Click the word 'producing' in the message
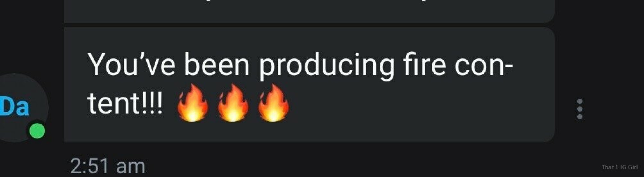The image size is (644, 177). click(327, 66)
